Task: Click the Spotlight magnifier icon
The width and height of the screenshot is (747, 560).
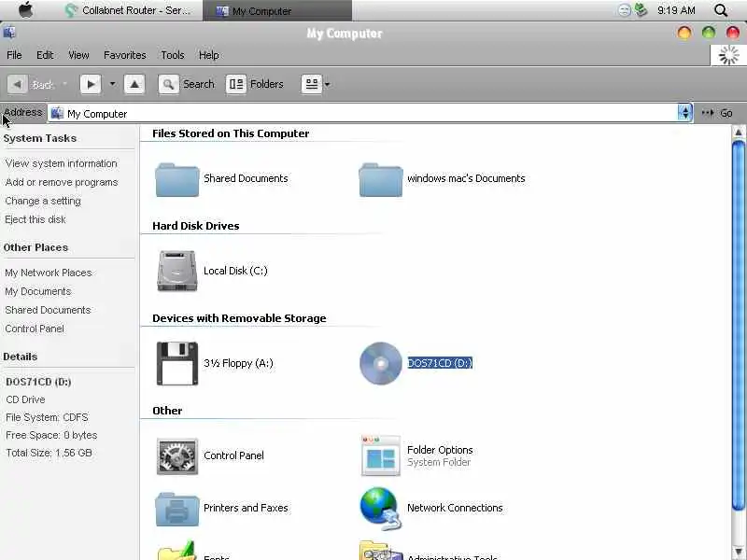Action: click(721, 10)
